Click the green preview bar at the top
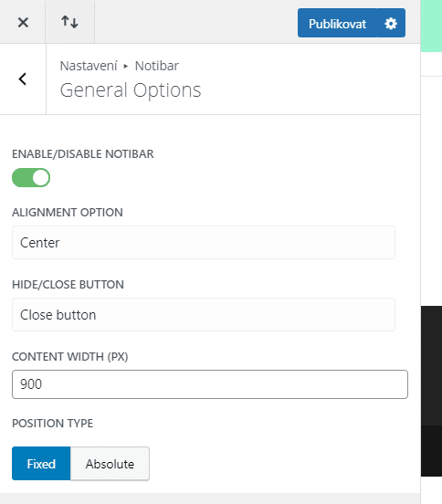 (x=431, y=26)
